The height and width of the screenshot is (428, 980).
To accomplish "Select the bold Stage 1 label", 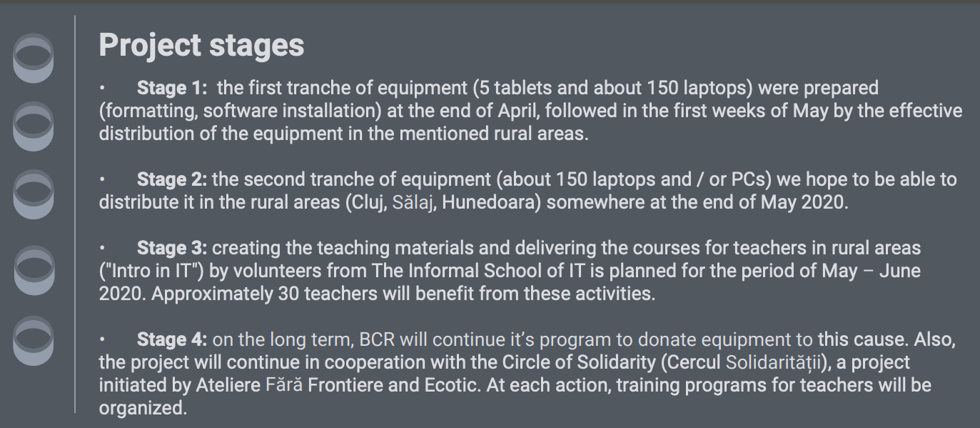I will pos(171,89).
